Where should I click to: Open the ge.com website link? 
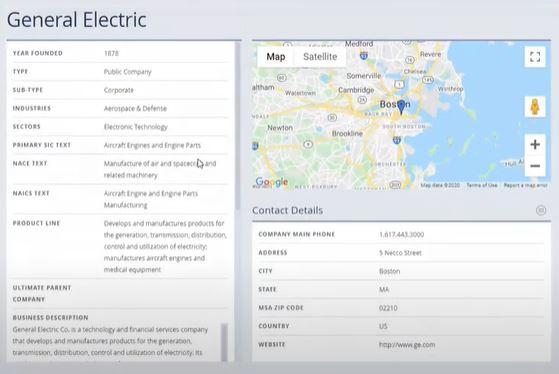[407, 345]
